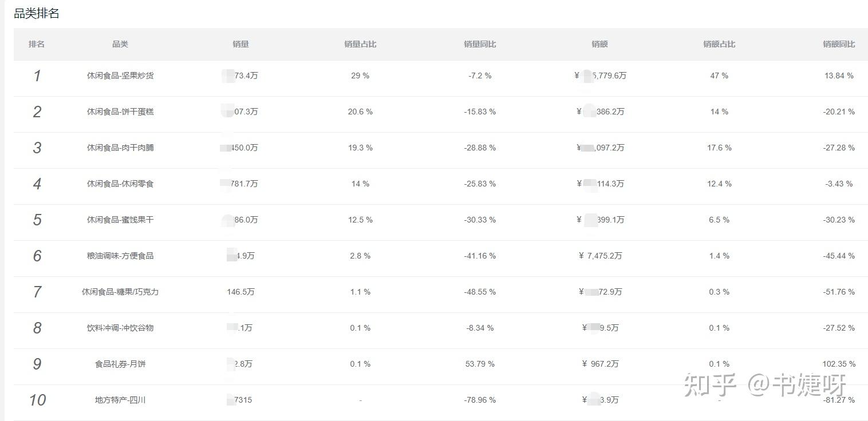Select the 休闲食品-休闲零食 category
The width and height of the screenshot is (868, 421).
(x=120, y=184)
